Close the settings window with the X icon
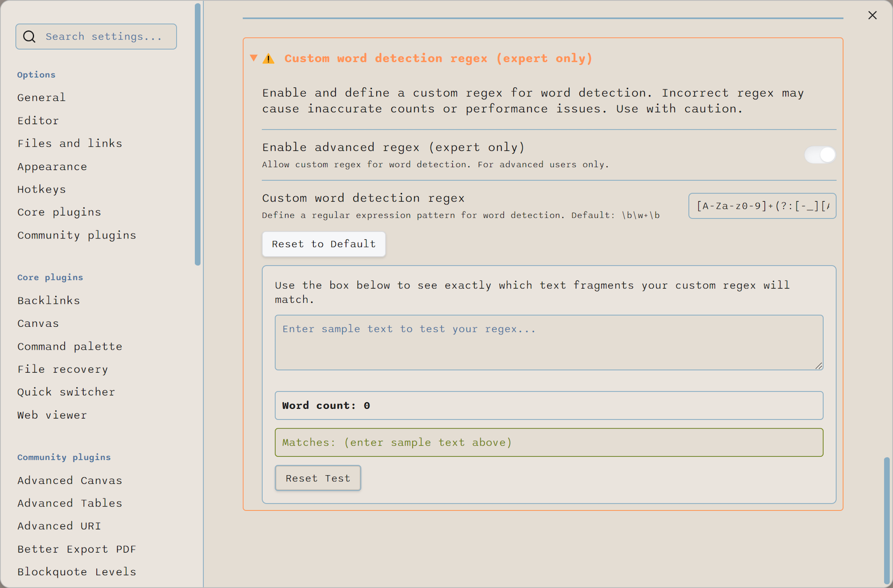 (872, 15)
